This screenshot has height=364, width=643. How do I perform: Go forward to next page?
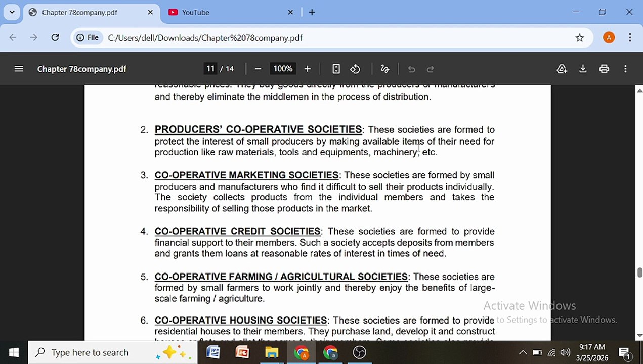click(34, 37)
